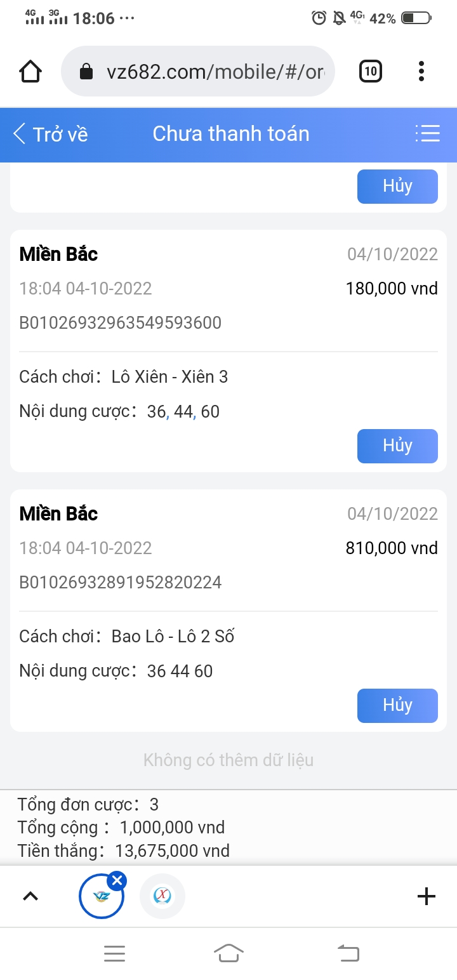This screenshot has height=980, width=457.
Task: Tap the Chưa thanh toán page title
Action: [231, 134]
